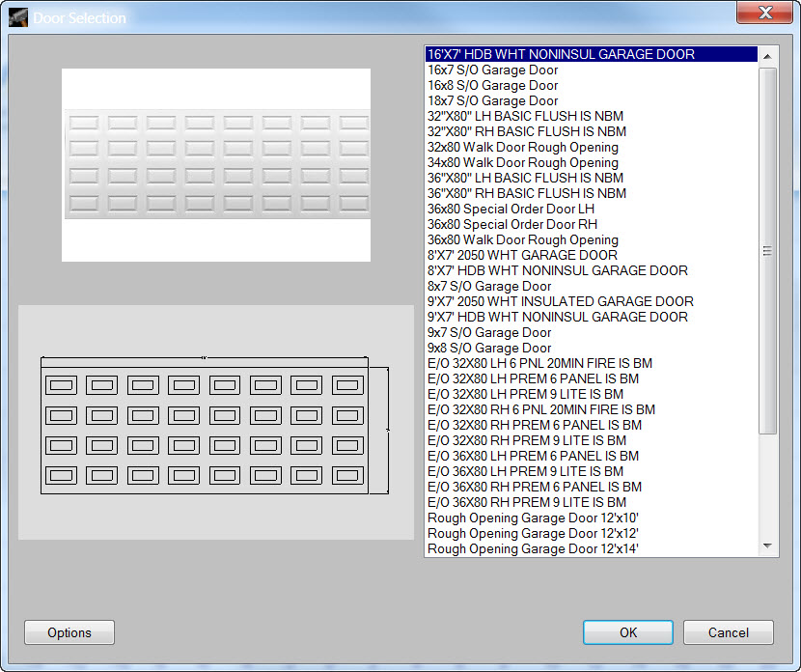Click the garage door line drawing preview
The image size is (801, 672).
pos(214,425)
